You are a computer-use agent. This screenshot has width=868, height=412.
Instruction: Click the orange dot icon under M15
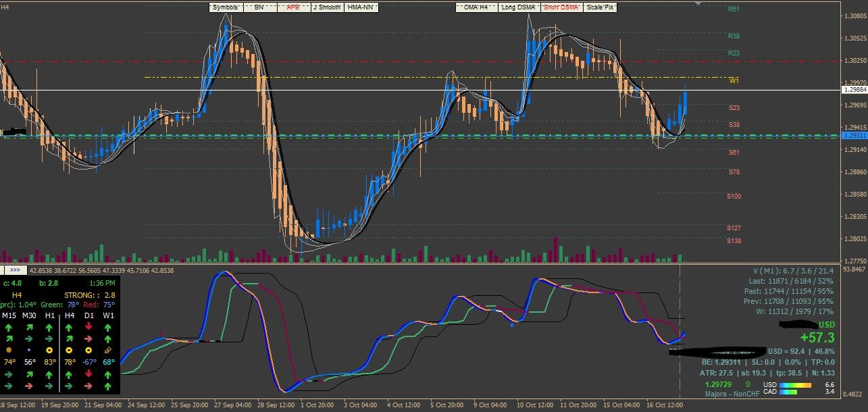[9, 351]
